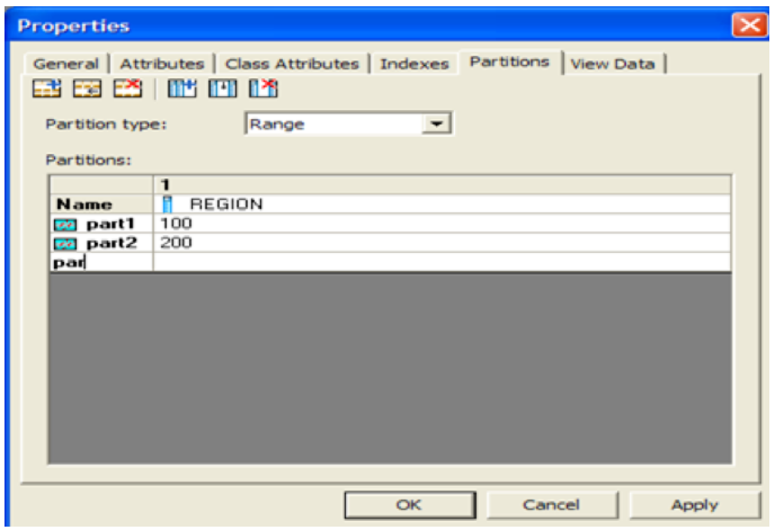Select the Partitions tab
Screen dimensions: 782x532
point(510,62)
